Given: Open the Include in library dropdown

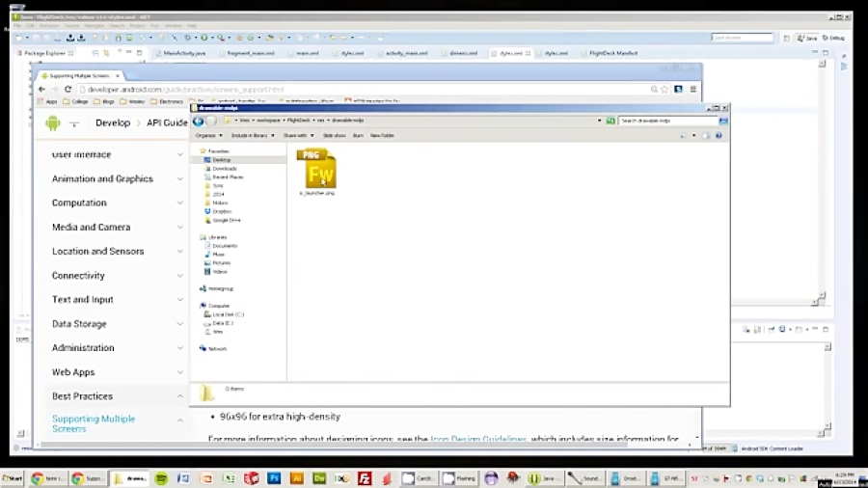Looking at the screenshot, I should tap(253, 136).
